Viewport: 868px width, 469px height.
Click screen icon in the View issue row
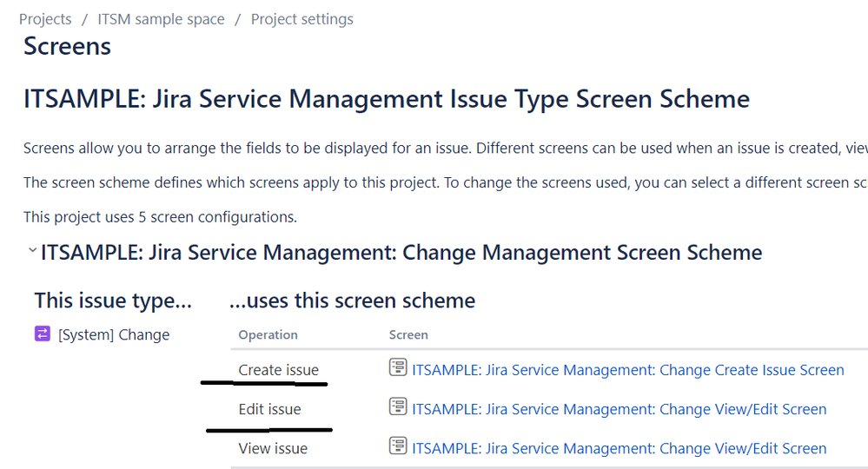click(398, 446)
